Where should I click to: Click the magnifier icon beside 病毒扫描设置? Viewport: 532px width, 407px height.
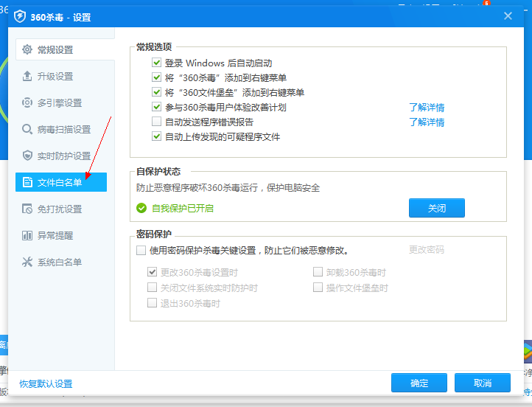pos(27,129)
